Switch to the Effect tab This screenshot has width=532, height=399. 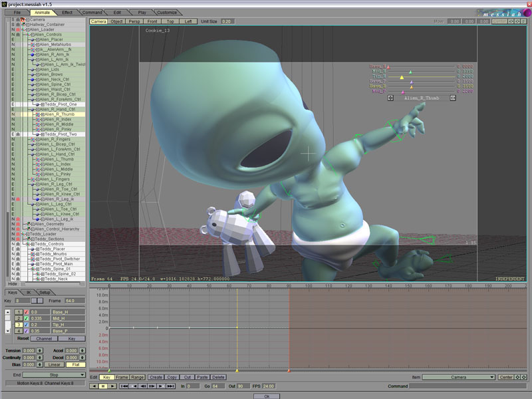[66, 13]
